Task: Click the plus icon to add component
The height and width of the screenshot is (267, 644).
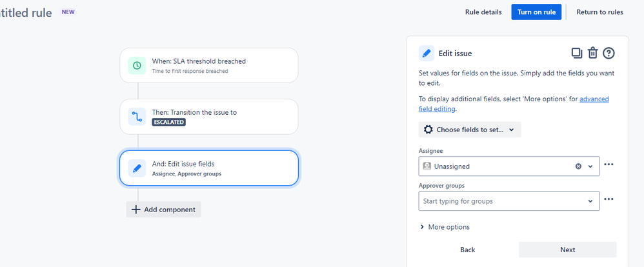Action: coord(136,210)
